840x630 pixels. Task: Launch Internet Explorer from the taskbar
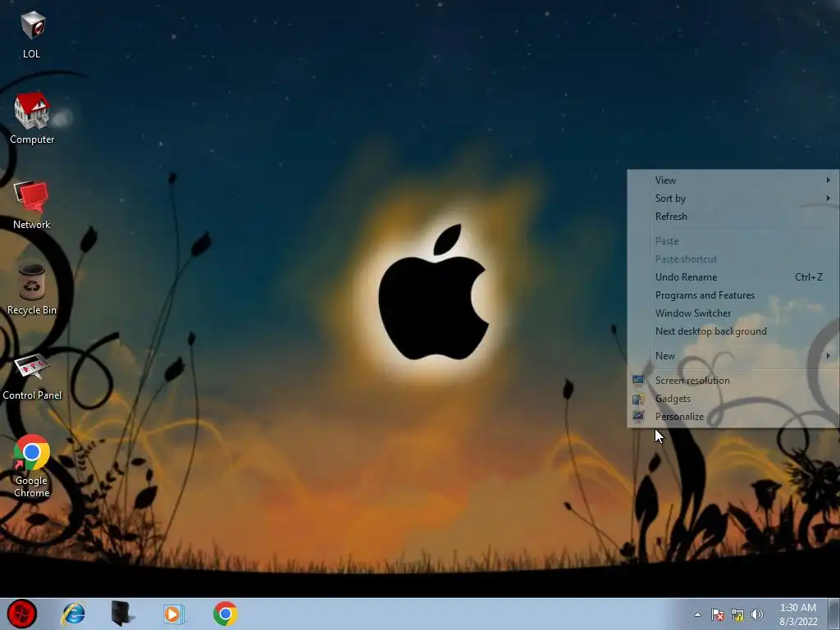pyautogui.click(x=73, y=614)
